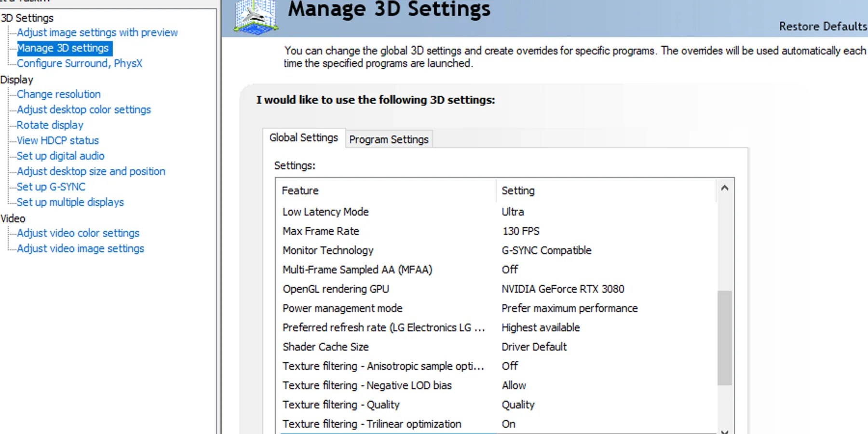Go to Change resolution
The image size is (868, 434).
tap(59, 95)
